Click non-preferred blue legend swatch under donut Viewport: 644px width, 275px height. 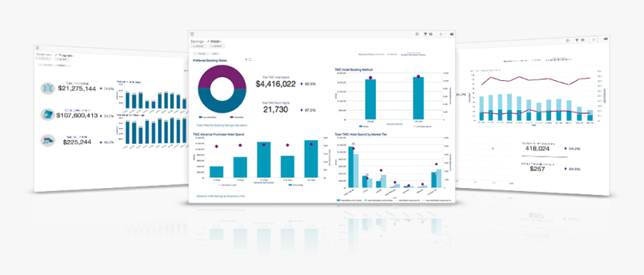201,117
